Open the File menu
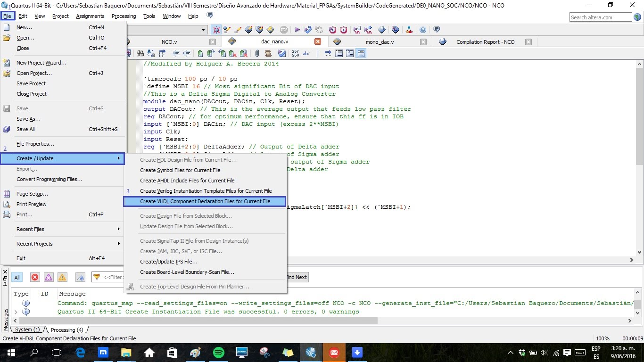This screenshot has height=362, width=644. tap(8, 16)
